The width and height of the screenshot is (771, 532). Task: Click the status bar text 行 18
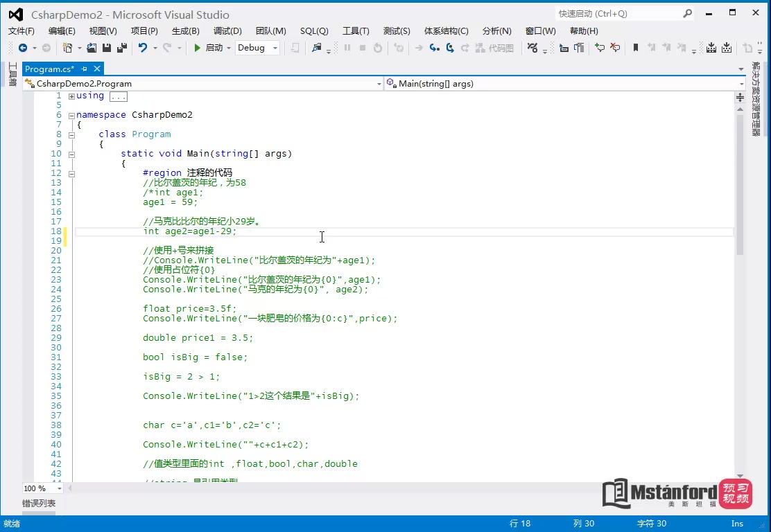click(520, 524)
